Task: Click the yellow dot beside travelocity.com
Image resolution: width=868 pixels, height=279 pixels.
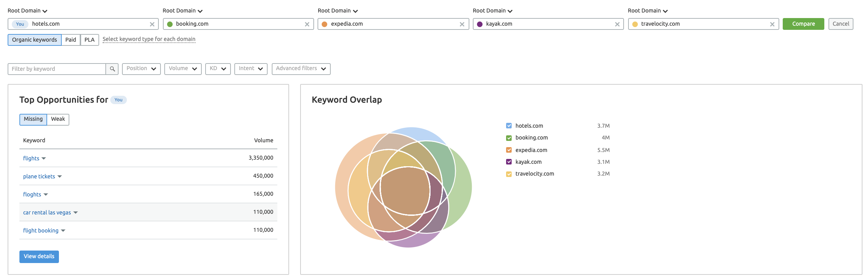Action: (635, 24)
